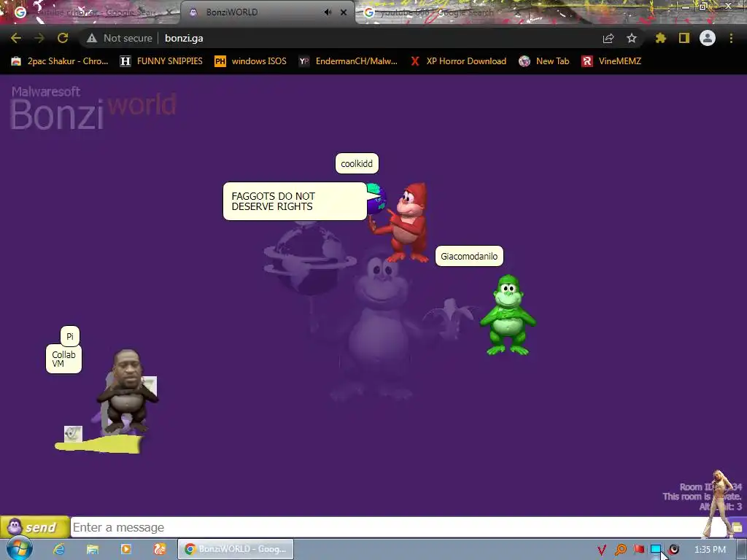Click the network monitor tray icon
Viewport: 747px width, 560px height.
pyautogui.click(x=656, y=550)
